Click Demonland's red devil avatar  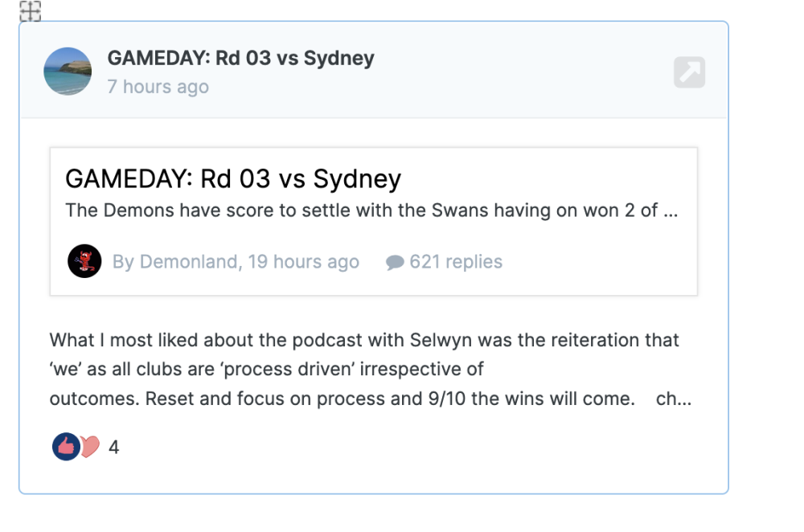tap(84, 261)
